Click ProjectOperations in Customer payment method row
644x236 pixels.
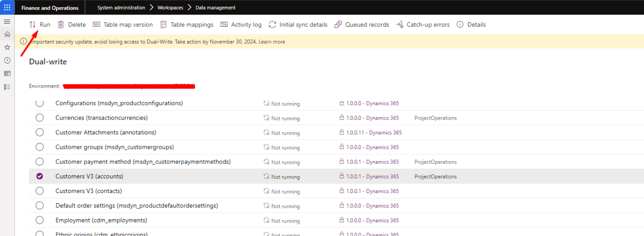[x=435, y=162]
